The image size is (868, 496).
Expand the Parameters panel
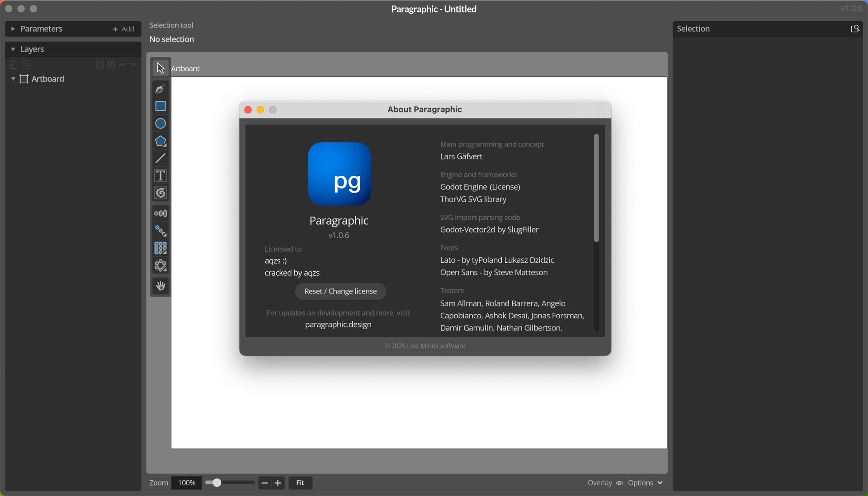pyautogui.click(x=13, y=29)
